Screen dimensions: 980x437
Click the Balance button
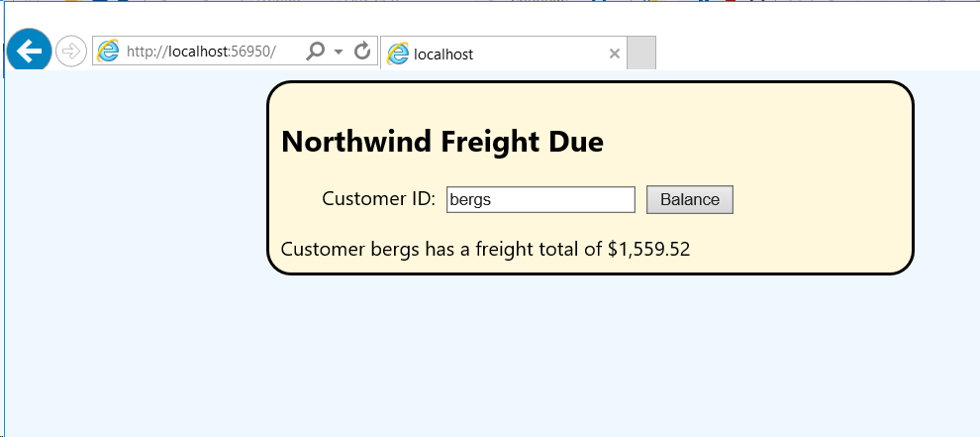690,200
